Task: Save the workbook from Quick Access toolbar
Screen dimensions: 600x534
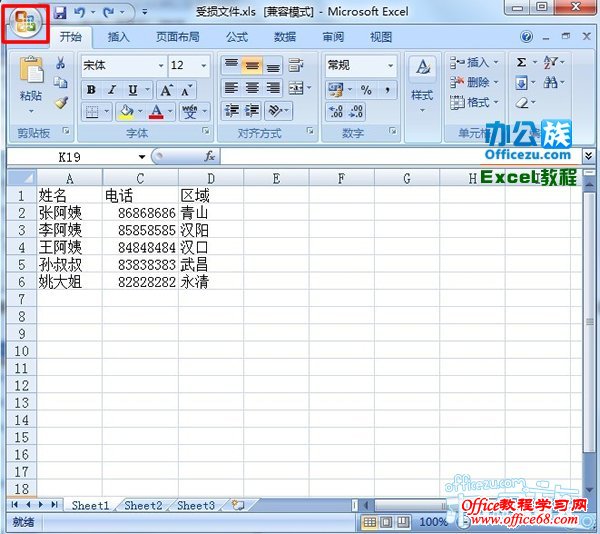Action: point(60,13)
